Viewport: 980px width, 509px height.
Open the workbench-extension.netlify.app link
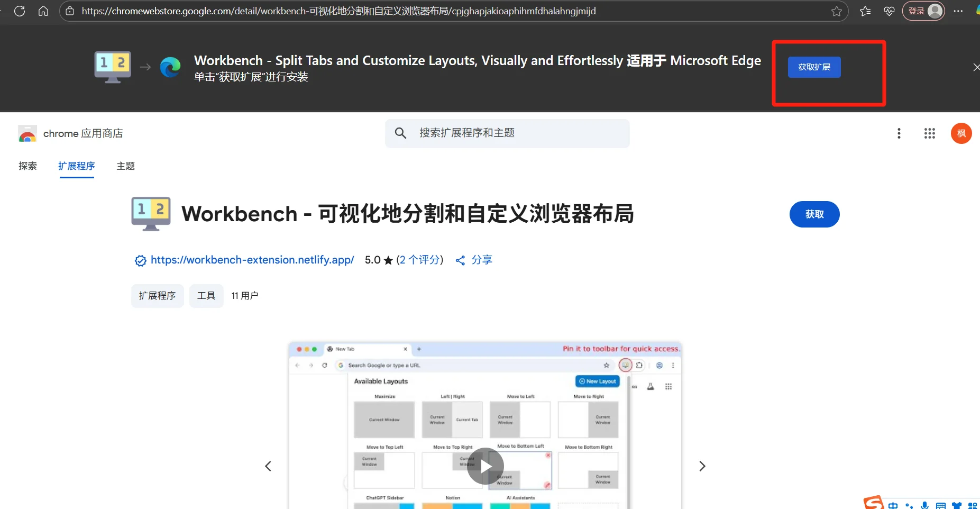(x=252, y=260)
